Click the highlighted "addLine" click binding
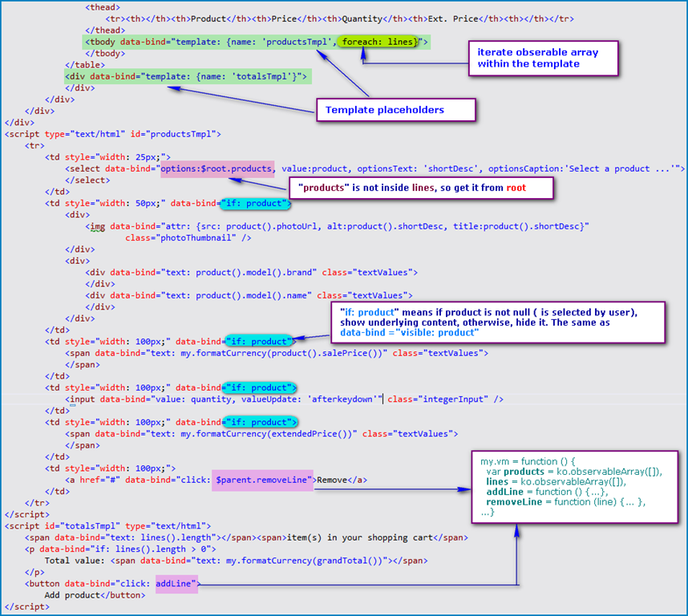 click(176, 583)
